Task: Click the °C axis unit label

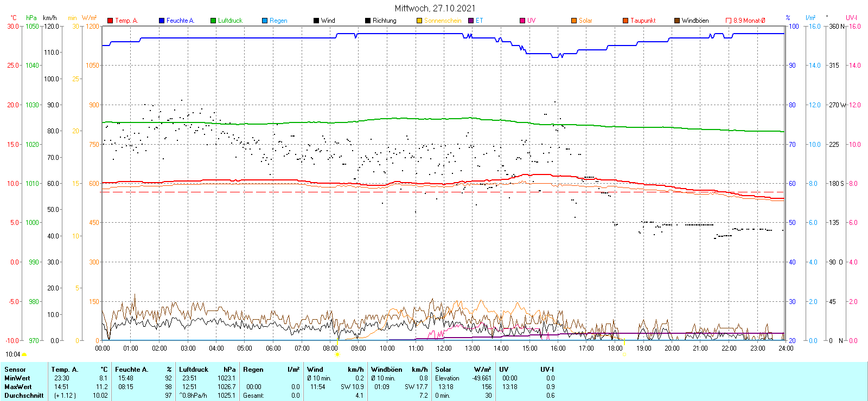Action: [x=14, y=18]
